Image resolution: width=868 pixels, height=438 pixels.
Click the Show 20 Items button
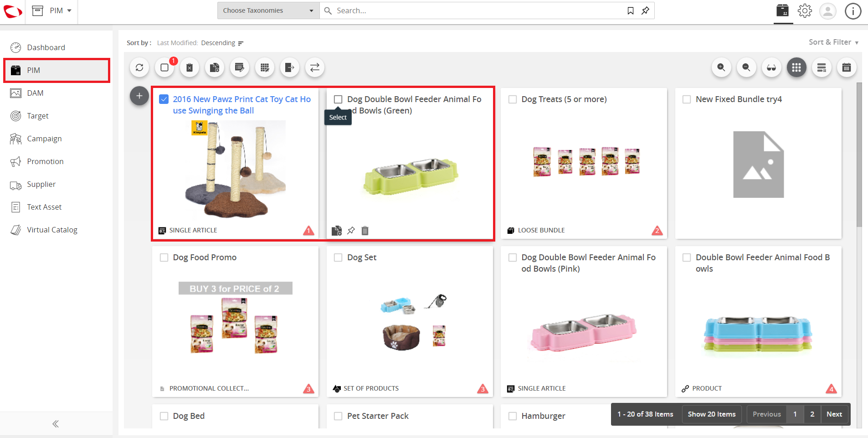[x=712, y=414]
